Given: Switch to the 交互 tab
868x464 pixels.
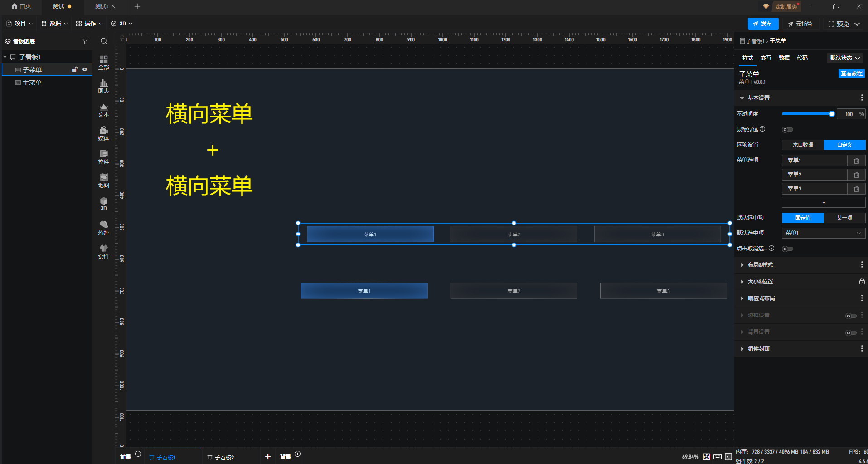Looking at the screenshot, I should [x=766, y=58].
